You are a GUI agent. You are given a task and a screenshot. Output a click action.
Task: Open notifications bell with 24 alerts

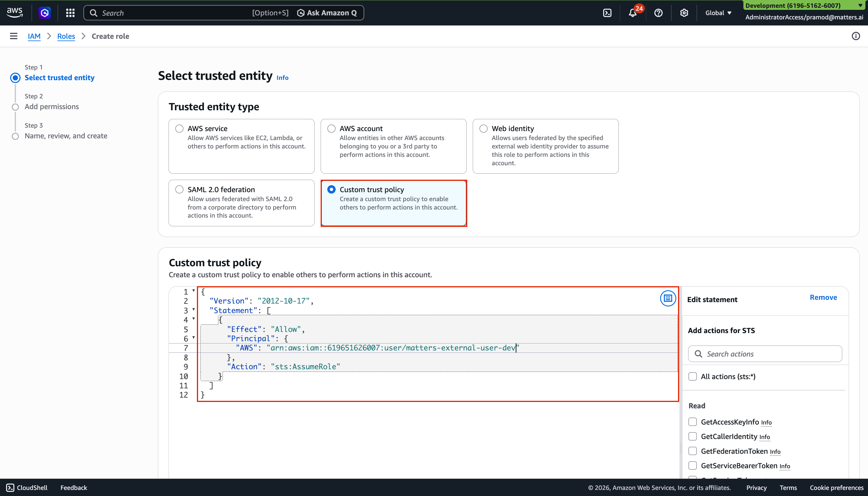point(632,13)
